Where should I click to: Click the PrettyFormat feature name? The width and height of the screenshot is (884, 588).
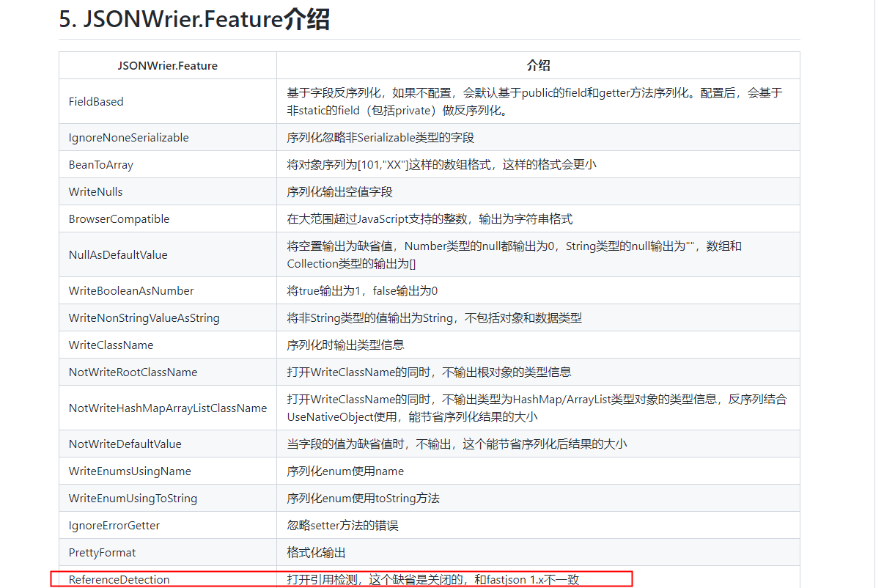(x=101, y=552)
